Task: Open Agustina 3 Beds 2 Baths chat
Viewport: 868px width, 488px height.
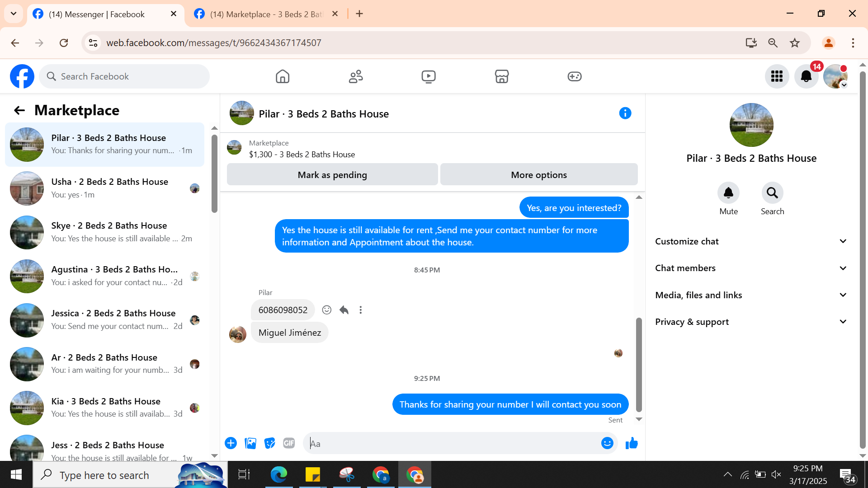Action: click(x=105, y=276)
